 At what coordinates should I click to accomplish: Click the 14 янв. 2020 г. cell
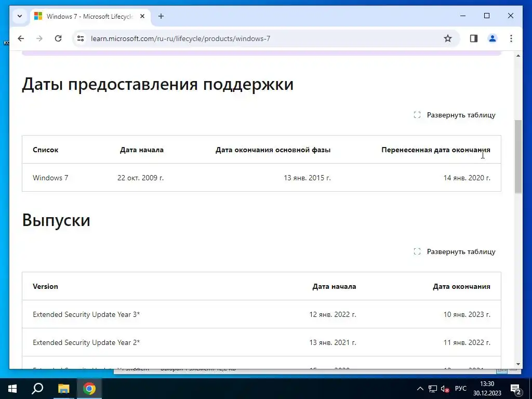[467, 178]
